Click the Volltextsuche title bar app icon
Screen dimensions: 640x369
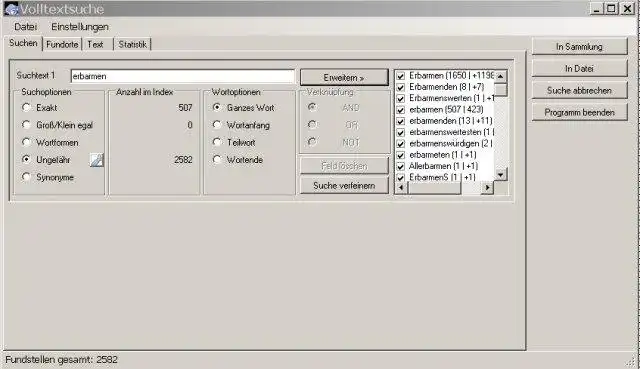pos(11,9)
